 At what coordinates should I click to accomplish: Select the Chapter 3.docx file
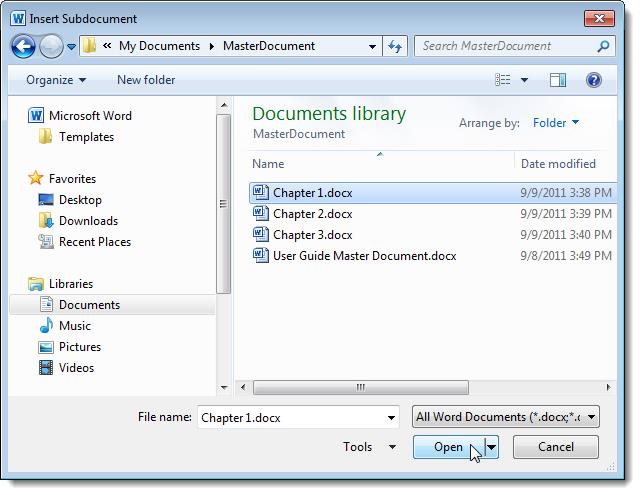pos(433,235)
